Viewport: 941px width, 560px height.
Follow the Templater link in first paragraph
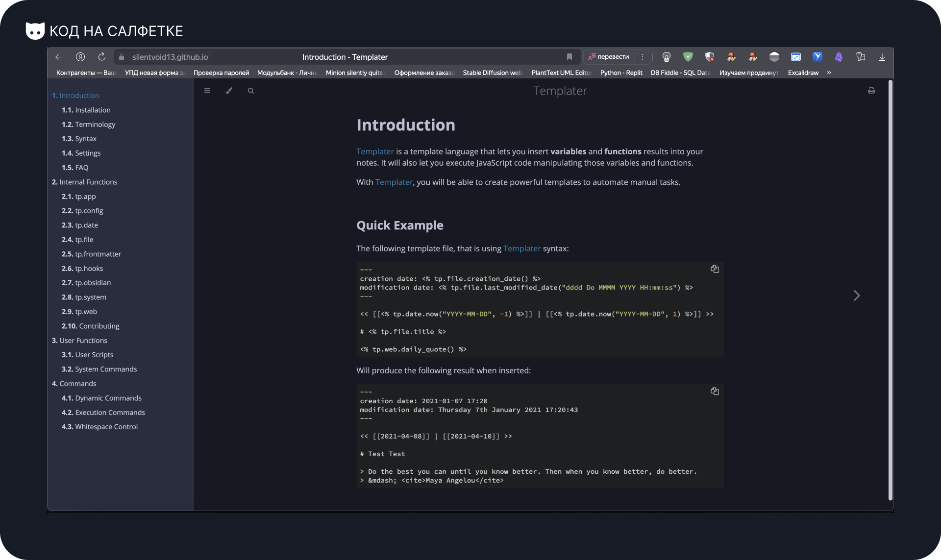[375, 151]
